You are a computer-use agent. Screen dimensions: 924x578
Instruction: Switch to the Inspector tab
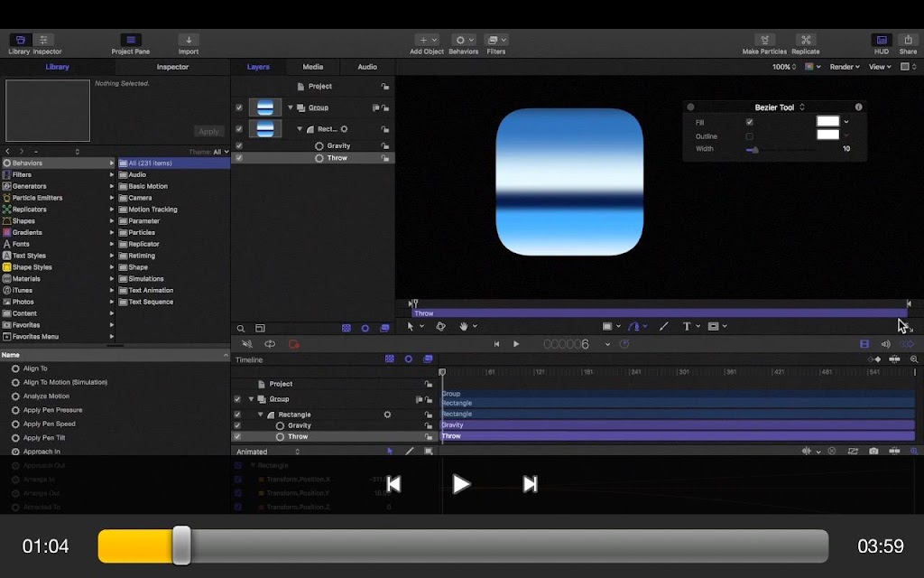[172, 67]
